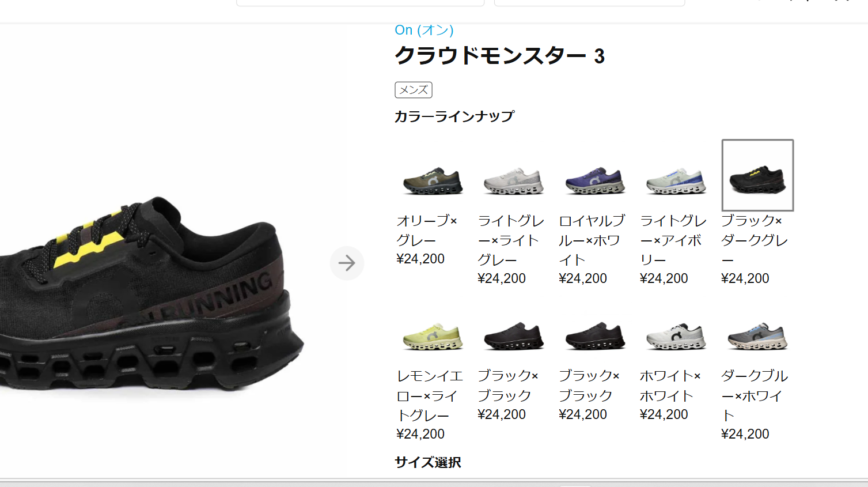Open the On (オン) brand link
Screen dimensions: 868x487
[424, 30]
